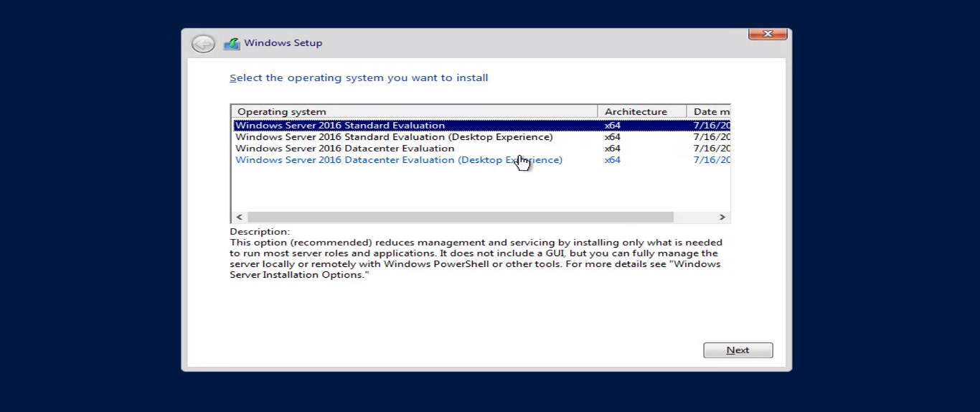
Task: Click the horizontal scrollbar thumb
Action: 461,217
